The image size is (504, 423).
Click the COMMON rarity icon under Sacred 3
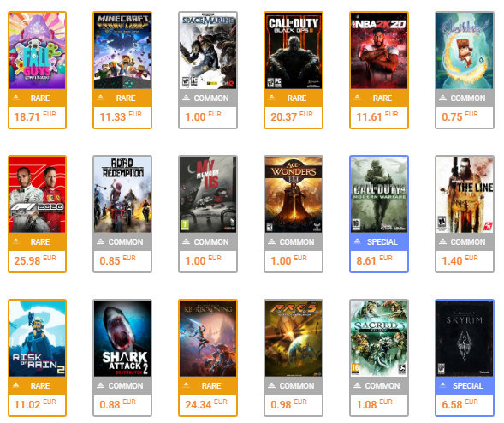358,385
